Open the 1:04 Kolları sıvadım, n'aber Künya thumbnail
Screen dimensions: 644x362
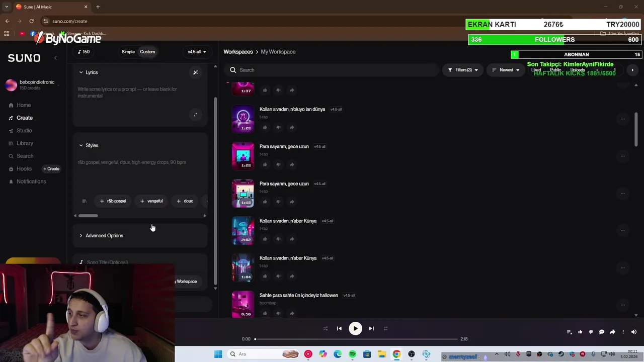pos(243,267)
